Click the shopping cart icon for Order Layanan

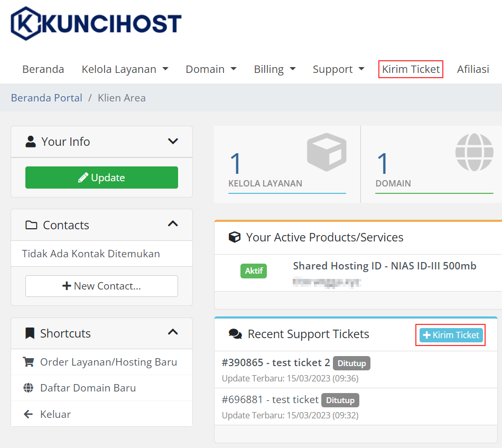click(x=29, y=362)
